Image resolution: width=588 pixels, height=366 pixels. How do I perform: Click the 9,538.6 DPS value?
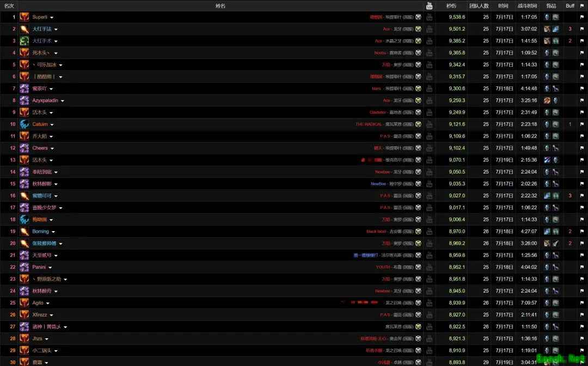tap(457, 17)
